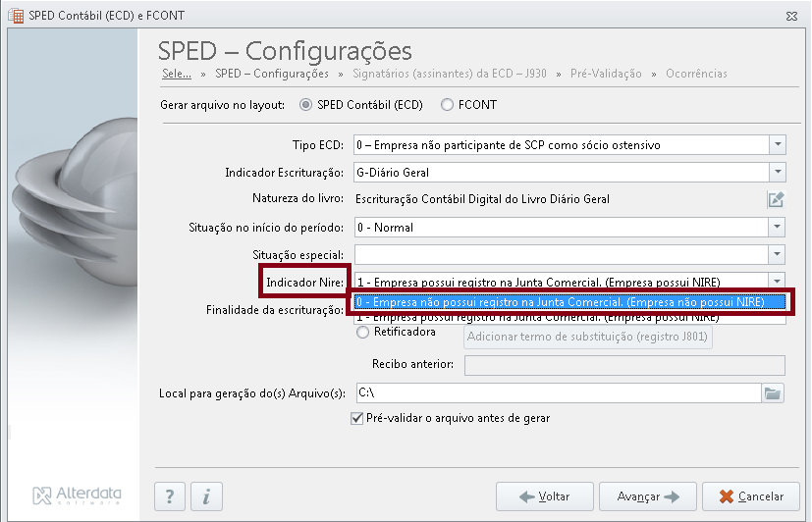
Task: Click the empty Situação especial combo field
Action: tap(562, 254)
